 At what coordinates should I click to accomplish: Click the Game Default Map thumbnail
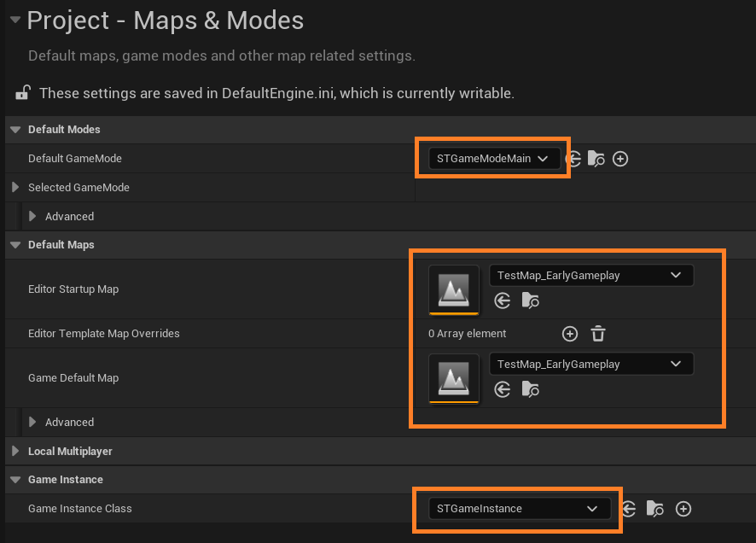454,378
